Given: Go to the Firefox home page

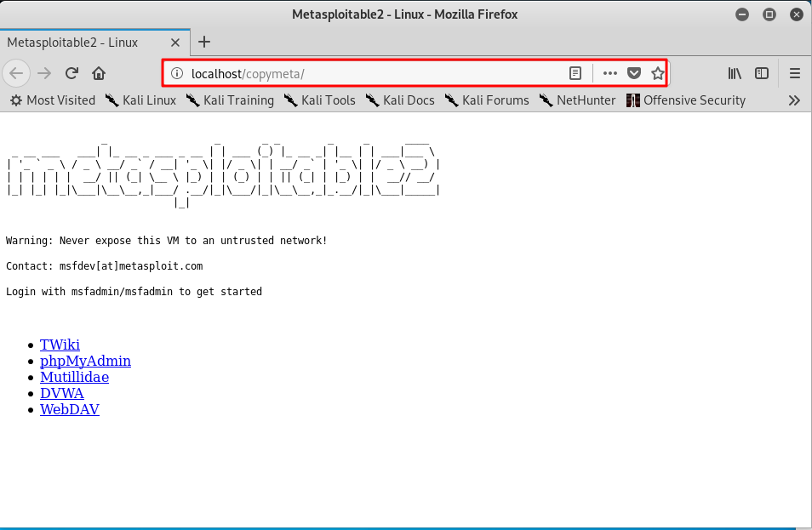Looking at the screenshot, I should [x=99, y=73].
